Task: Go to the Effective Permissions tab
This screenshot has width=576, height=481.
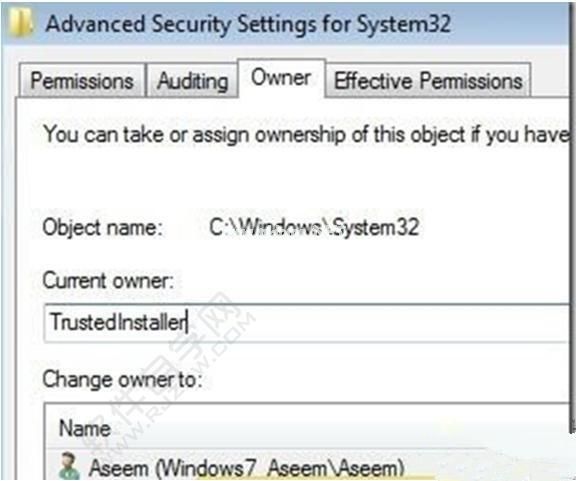Action: [x=428, y=80]
